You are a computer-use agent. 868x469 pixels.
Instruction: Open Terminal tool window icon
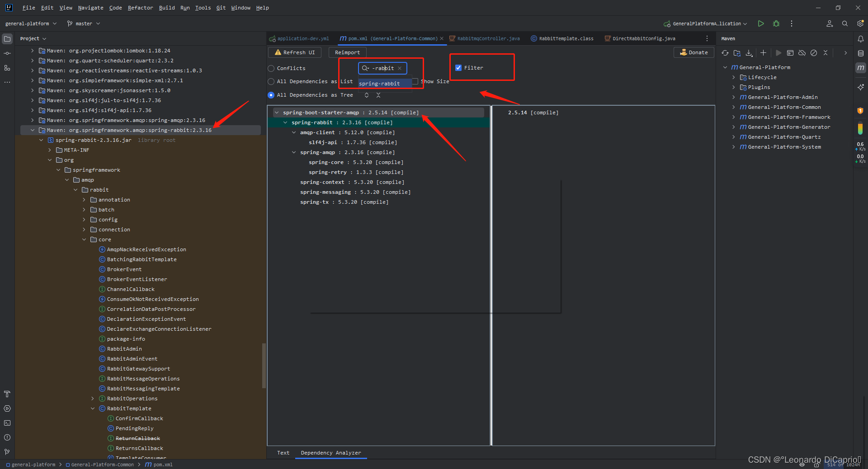7,423
